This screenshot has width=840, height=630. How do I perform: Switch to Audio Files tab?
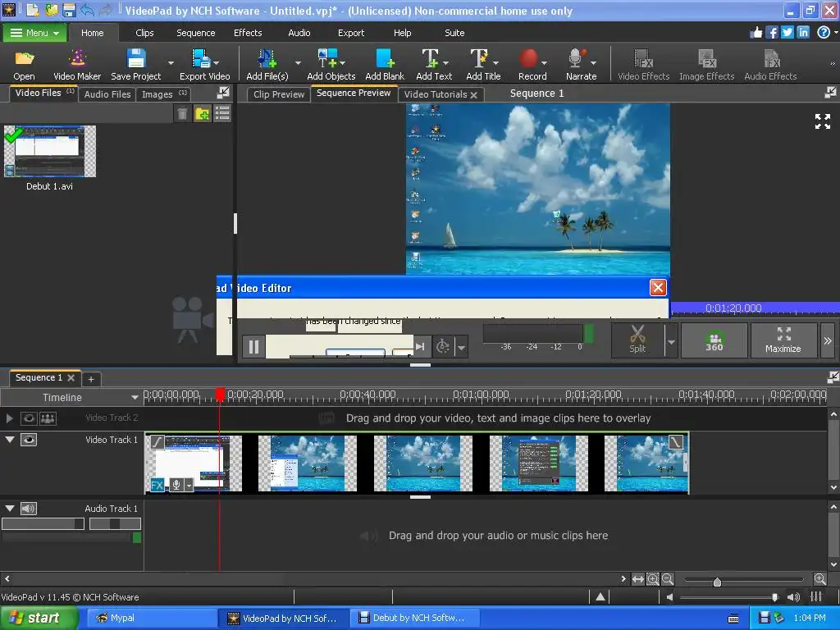107,94
